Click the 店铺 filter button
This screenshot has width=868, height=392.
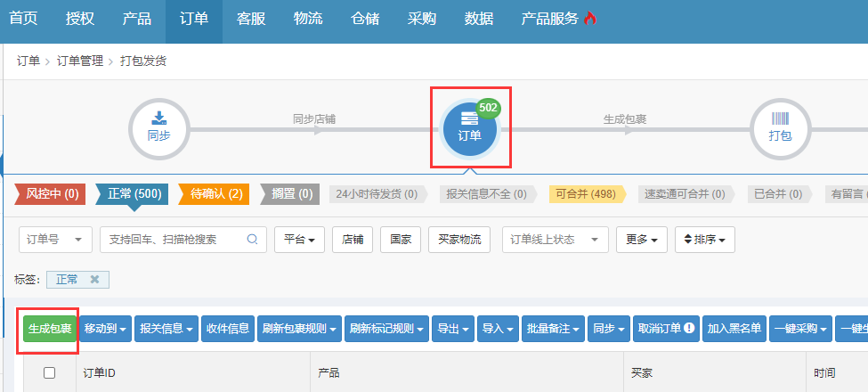pos(353,239)
